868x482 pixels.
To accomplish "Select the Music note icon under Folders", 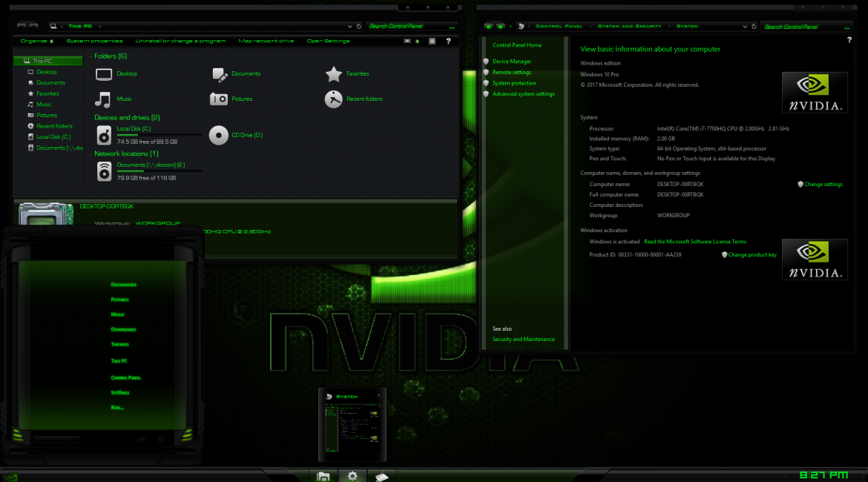I will point(103,99).
